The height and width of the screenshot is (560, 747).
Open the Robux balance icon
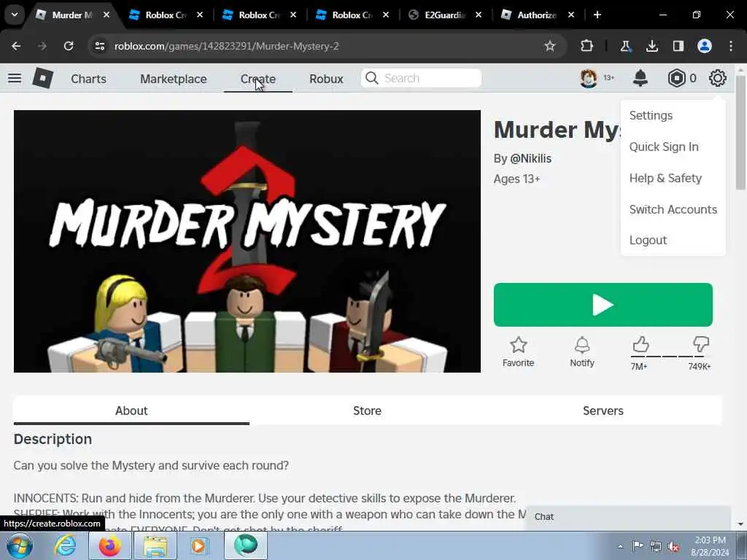coord(676,78)
